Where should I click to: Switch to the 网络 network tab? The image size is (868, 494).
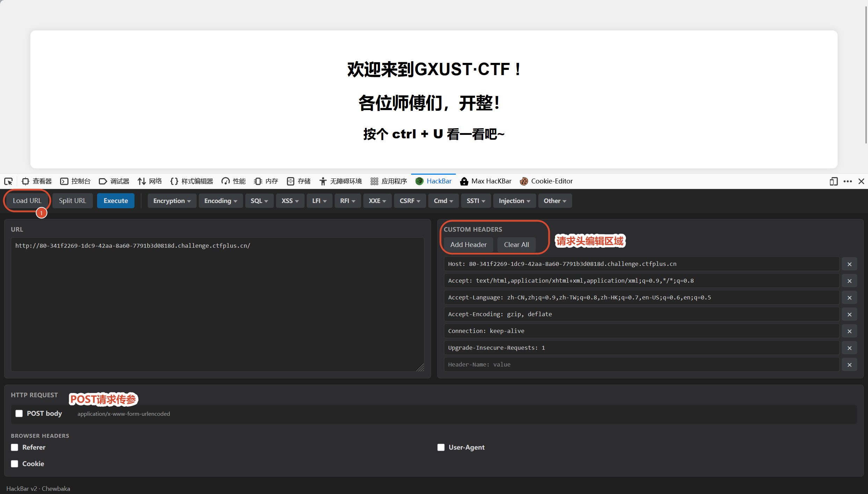(150, 181)
